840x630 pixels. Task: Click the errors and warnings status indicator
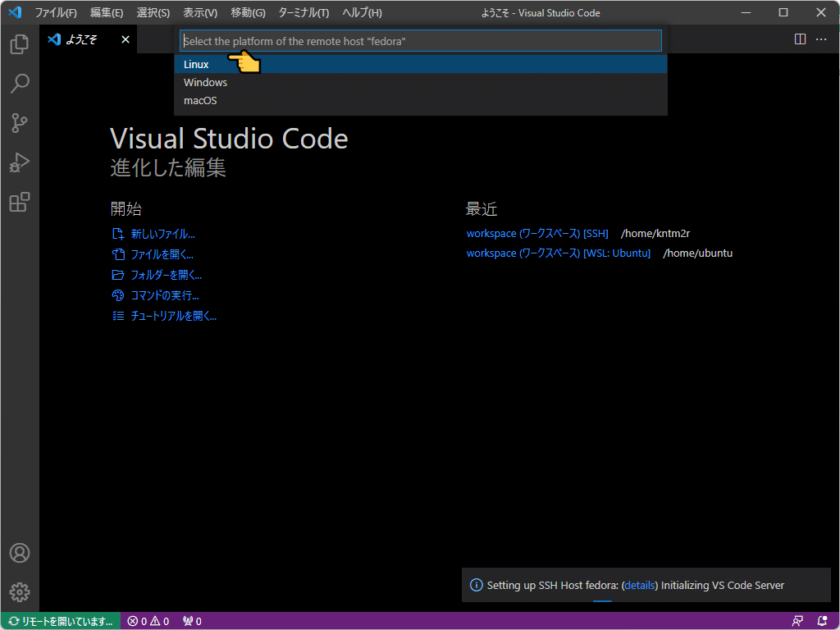(148, 622)
